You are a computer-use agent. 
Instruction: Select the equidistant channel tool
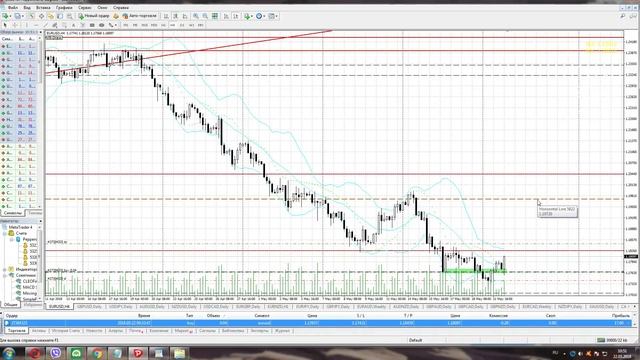coord(55,25)
